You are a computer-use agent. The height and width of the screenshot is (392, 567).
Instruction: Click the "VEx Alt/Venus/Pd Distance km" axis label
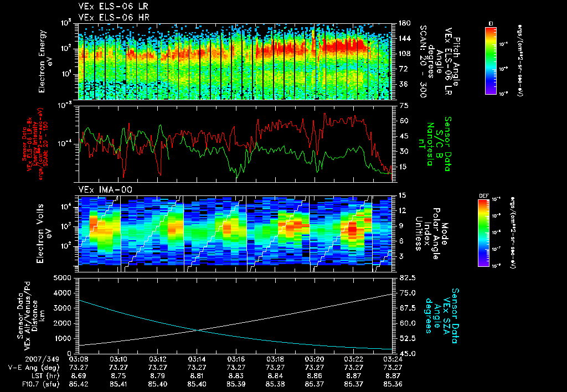pyautogui.click(x=34, y=316)
